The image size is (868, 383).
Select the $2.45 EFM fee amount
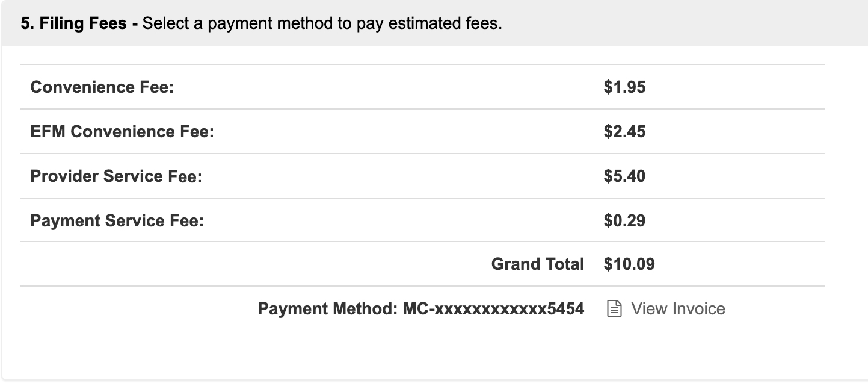coord(624,132)
